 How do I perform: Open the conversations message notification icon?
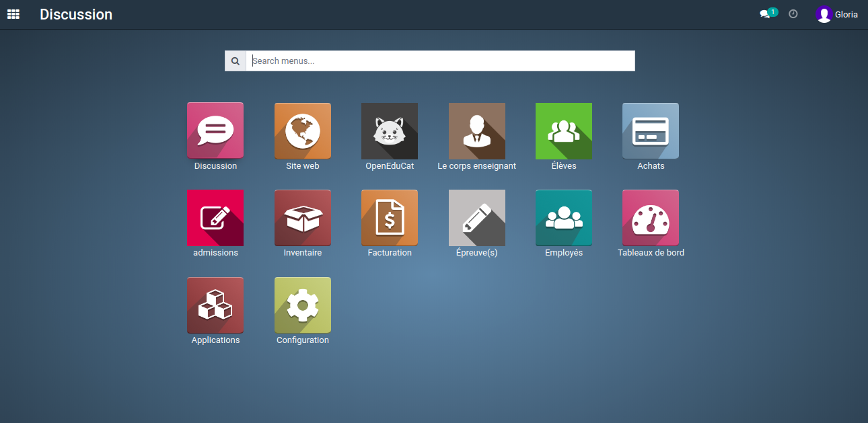[x=766, y=14]
